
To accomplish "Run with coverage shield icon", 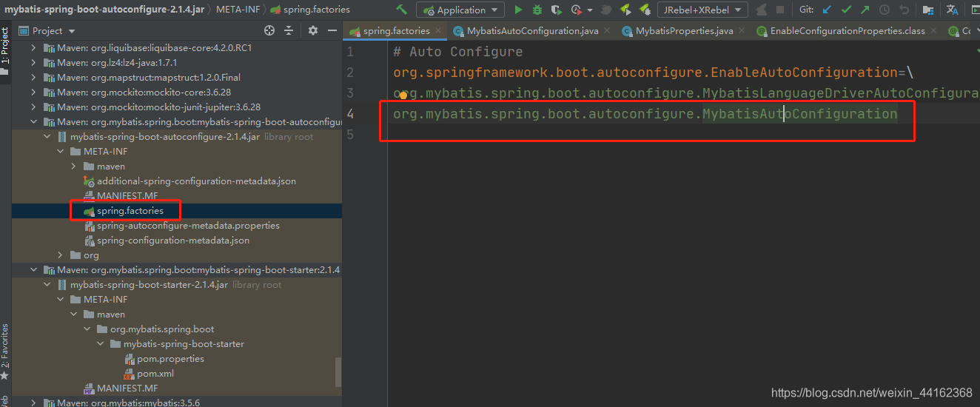I will click(x=557, y=10).
